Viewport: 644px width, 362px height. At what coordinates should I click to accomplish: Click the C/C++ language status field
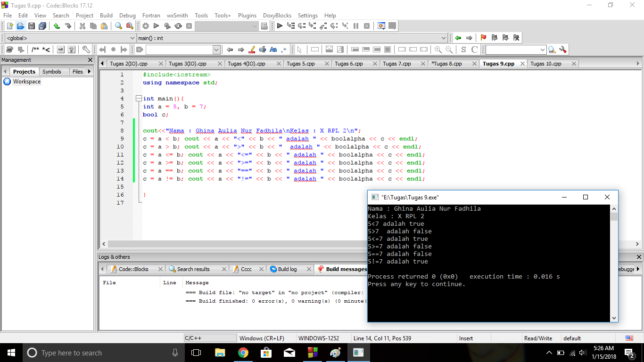210,338
